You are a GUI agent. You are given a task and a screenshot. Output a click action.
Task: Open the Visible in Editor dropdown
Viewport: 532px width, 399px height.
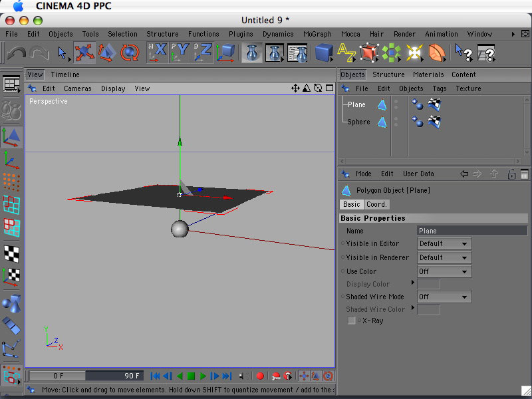point(444,244)
